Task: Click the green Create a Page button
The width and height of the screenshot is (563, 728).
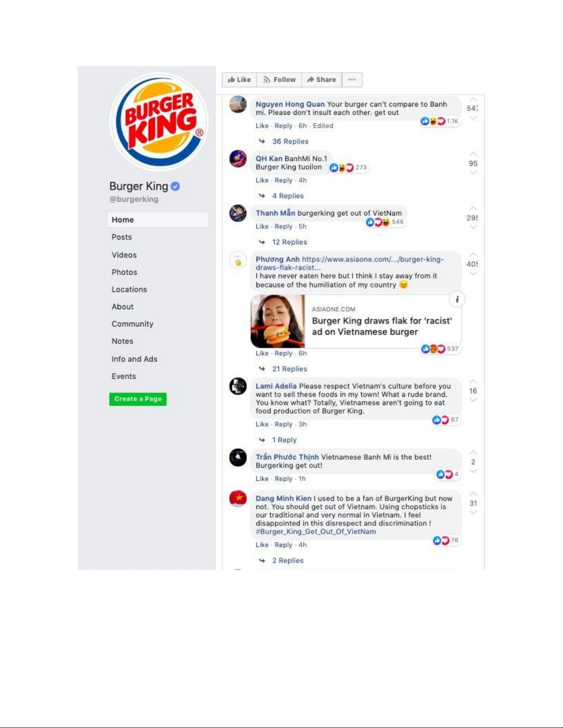Action: pos(138,399)
